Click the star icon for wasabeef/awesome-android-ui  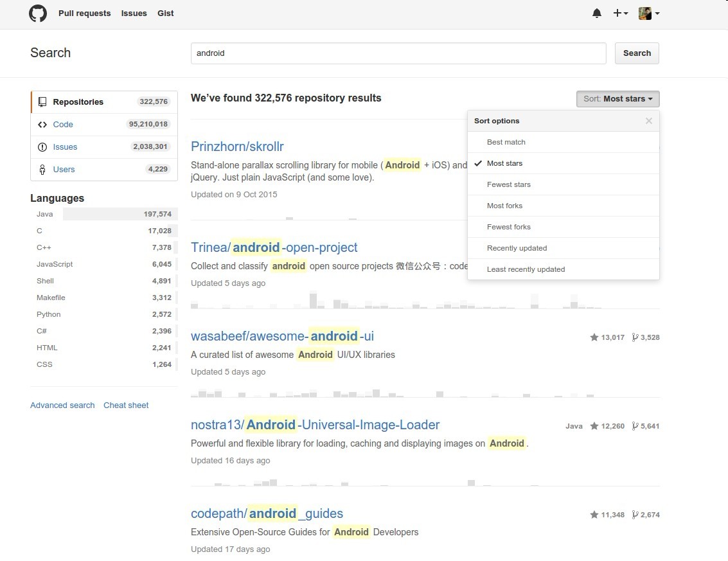coord(594,337)
